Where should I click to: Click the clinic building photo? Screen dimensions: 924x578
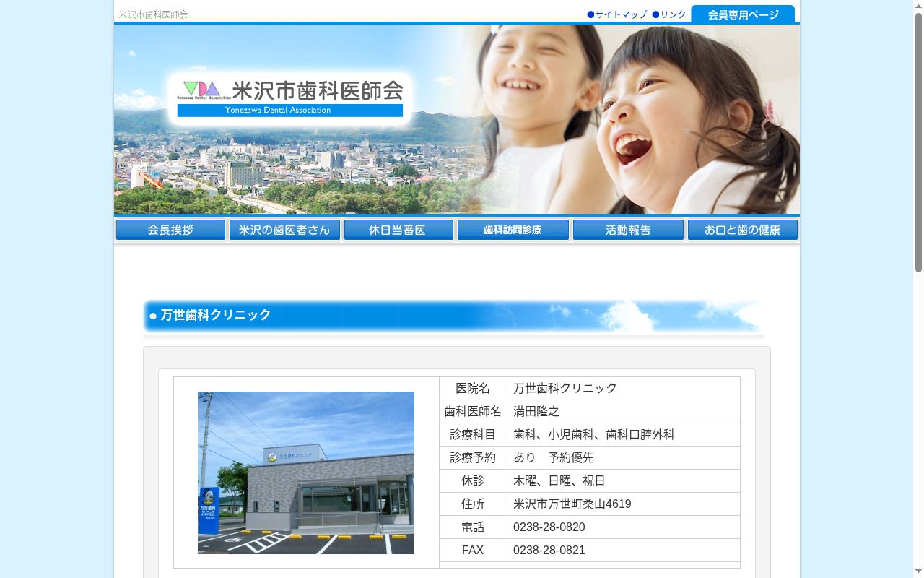pos(306,473)
